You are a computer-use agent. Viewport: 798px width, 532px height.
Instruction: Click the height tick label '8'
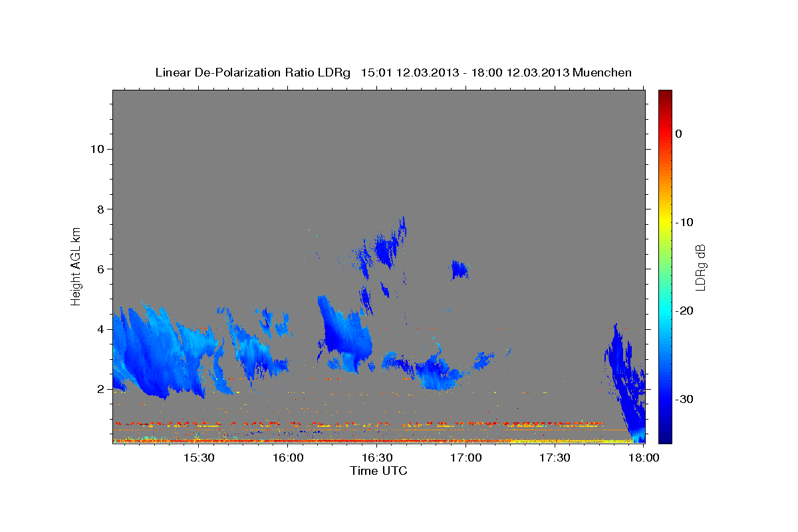pyautogui.click(x=102, y=209)
